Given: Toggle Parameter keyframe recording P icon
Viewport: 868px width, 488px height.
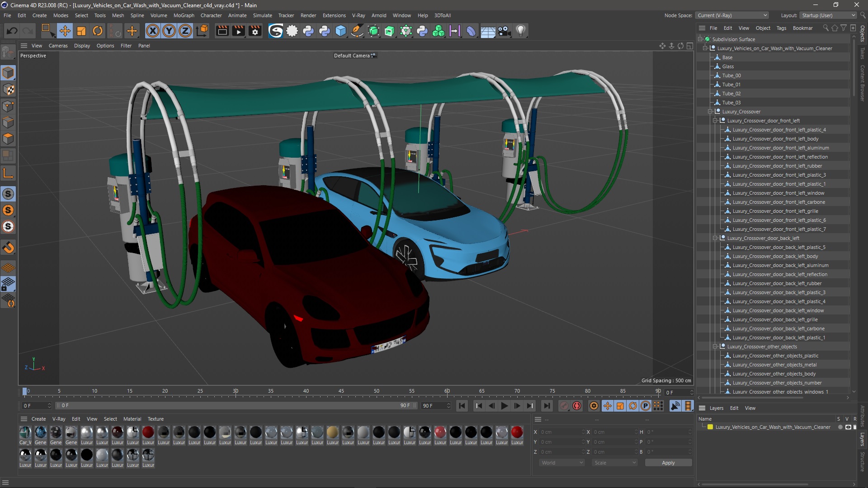Looking at the screenshot, I should [646, 406].
